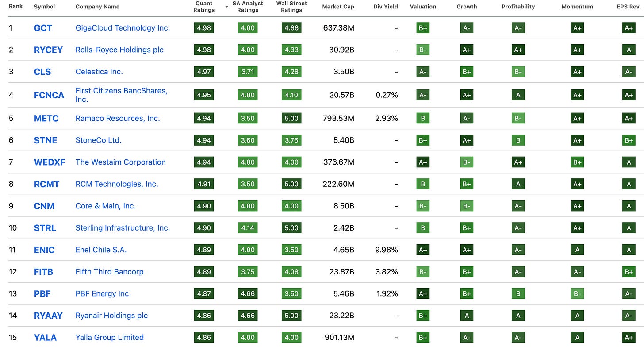Open PBF Energy Inc. company page

103,294
